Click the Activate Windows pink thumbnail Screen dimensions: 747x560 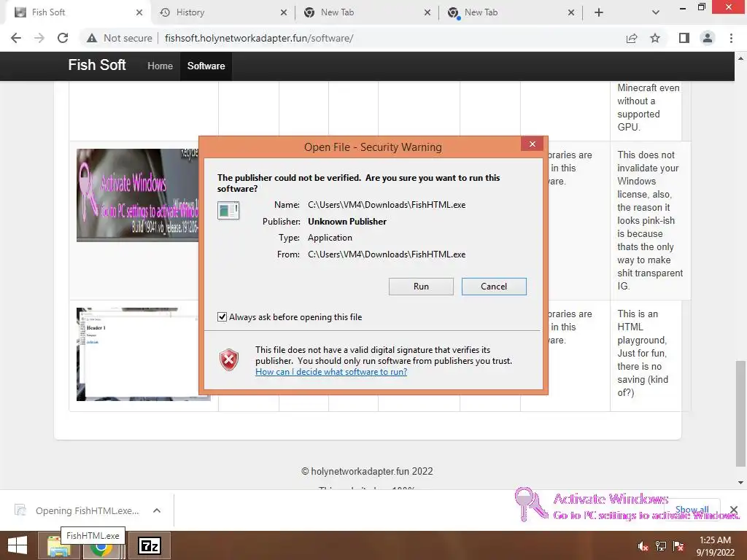click(138, 195)
